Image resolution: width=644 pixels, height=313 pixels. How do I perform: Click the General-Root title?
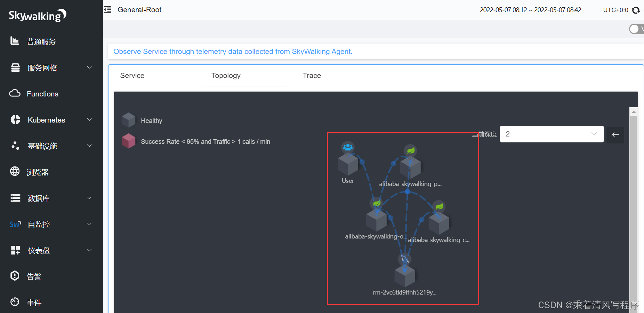(139, 10)
